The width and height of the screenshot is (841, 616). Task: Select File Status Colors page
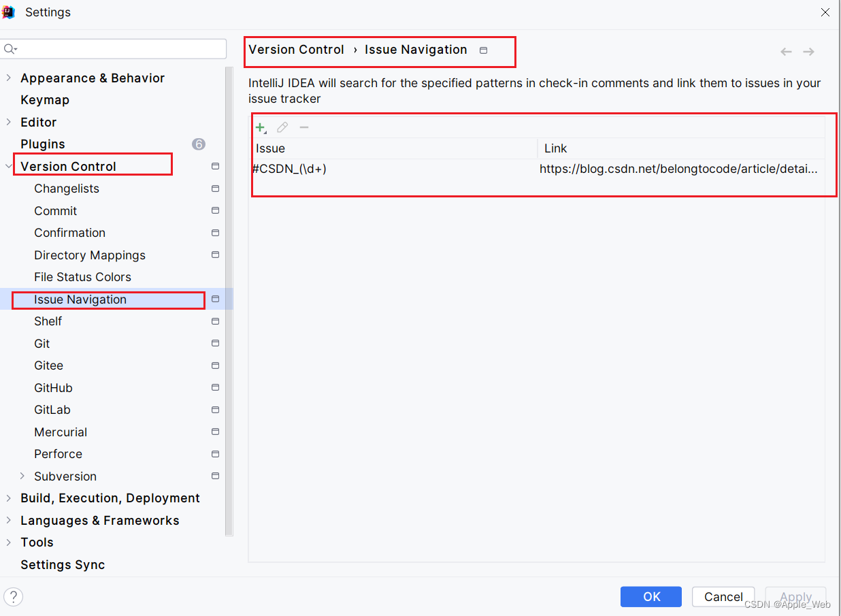click(83, 277)
